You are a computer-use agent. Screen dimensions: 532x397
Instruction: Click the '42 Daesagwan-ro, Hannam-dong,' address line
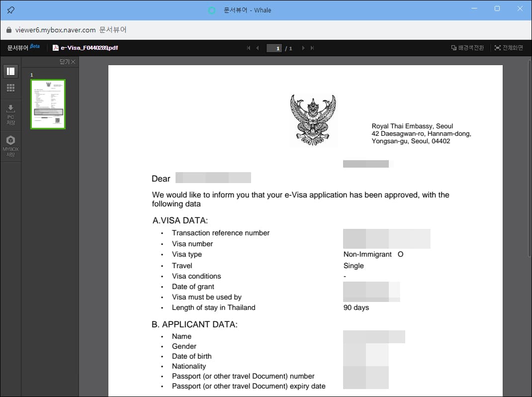422,133
